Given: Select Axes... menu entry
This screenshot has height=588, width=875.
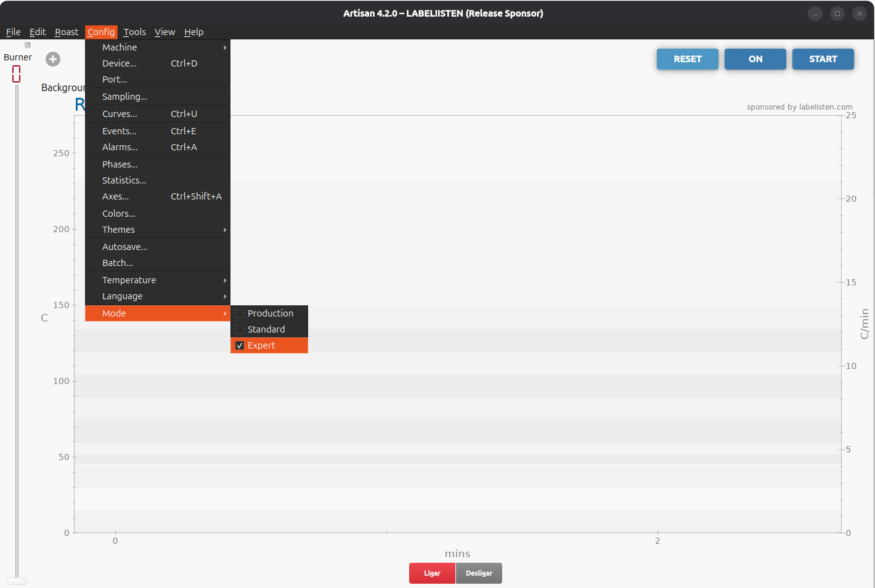Looking at the screenshot, I should pos(158,196).
